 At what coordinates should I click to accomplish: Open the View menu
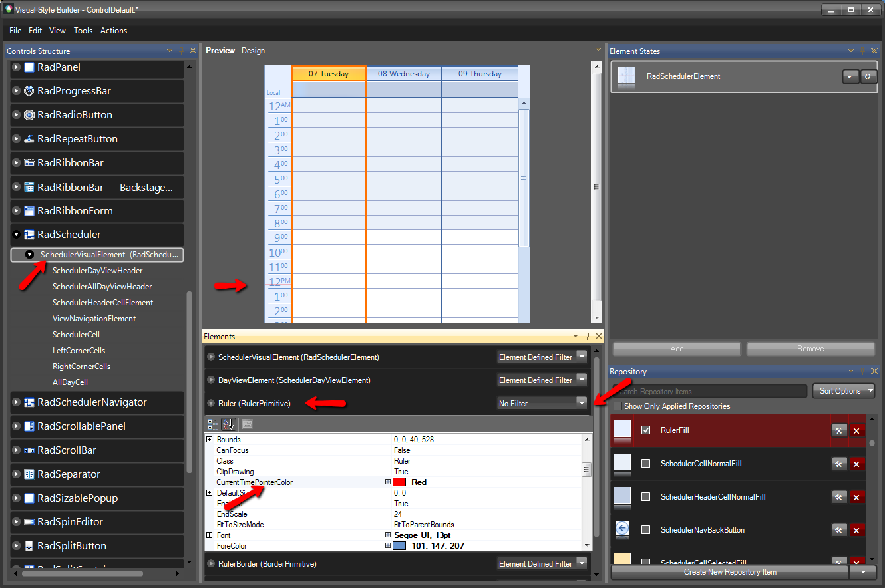[58, 31]
